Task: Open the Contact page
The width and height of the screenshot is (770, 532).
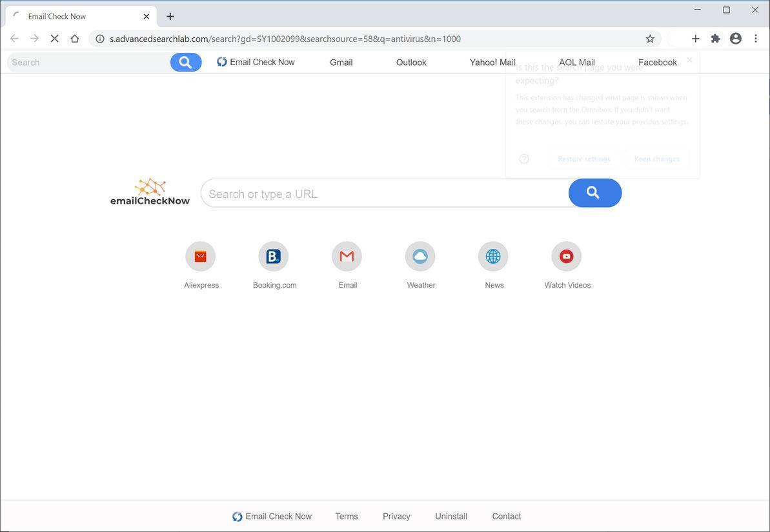Action: click(506, 517)
